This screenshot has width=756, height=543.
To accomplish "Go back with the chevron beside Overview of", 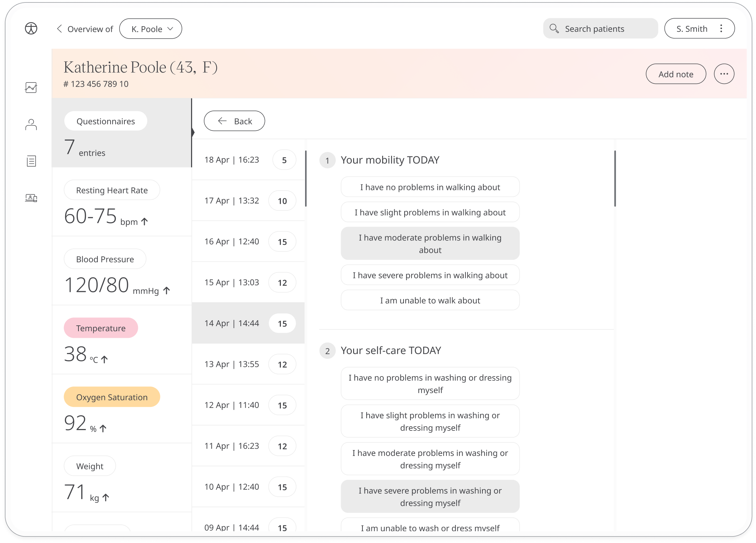I will click(x=59, y=29).
